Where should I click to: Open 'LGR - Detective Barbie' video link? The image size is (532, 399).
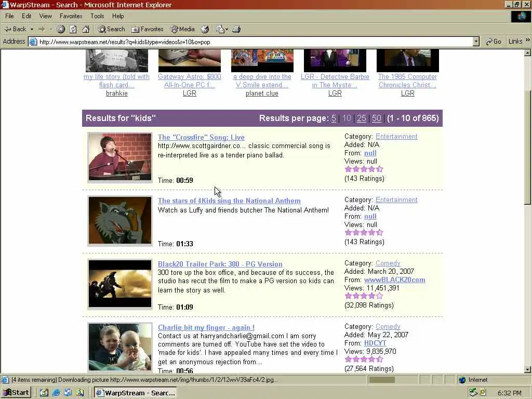[x=335, y=81]
